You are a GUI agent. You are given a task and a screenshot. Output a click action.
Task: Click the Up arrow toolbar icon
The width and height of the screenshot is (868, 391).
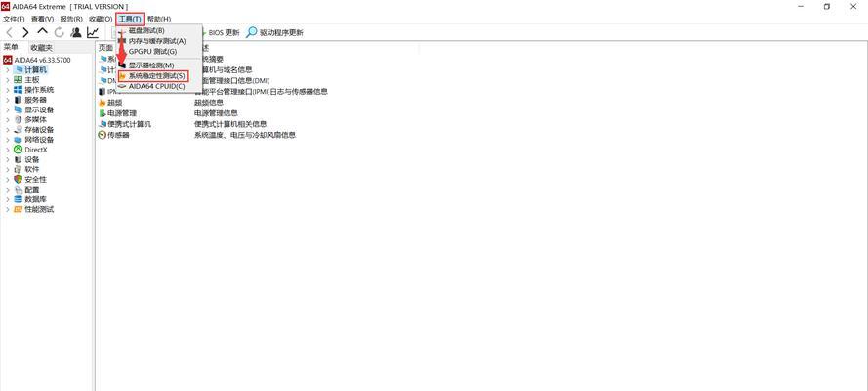(43, 31)
